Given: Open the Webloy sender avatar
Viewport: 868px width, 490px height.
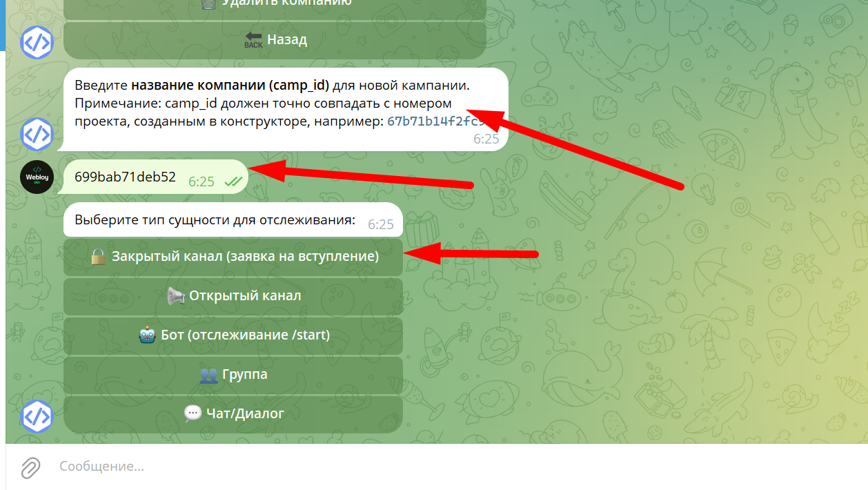Looking at the screenshot, I should (x=37, y=177).
